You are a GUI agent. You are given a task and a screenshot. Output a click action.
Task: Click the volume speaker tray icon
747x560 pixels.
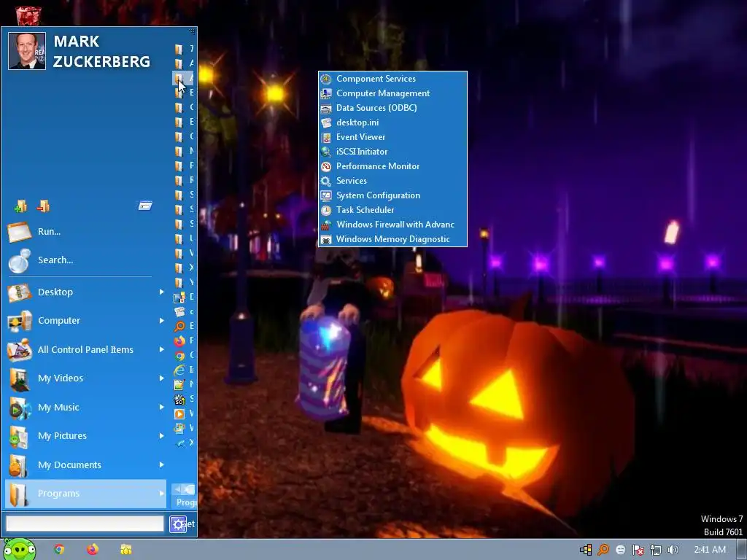click(x=673, y=550)
